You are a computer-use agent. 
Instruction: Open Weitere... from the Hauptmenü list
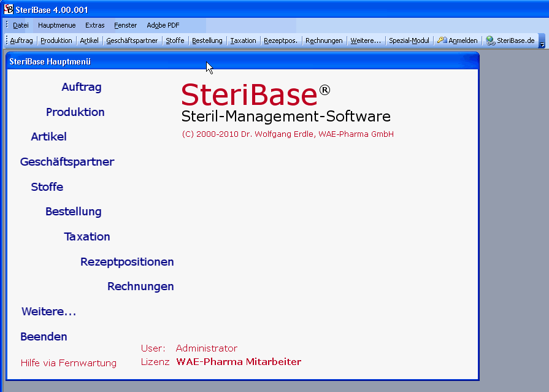48,312
